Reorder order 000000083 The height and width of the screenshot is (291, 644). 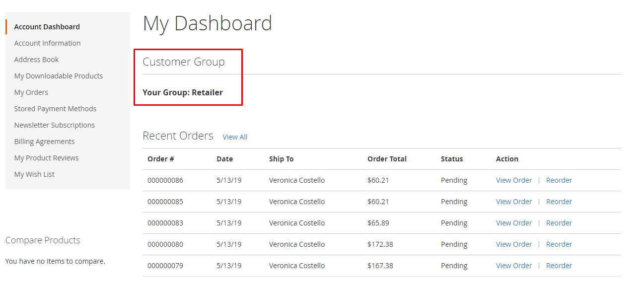[x=559, y=223]
